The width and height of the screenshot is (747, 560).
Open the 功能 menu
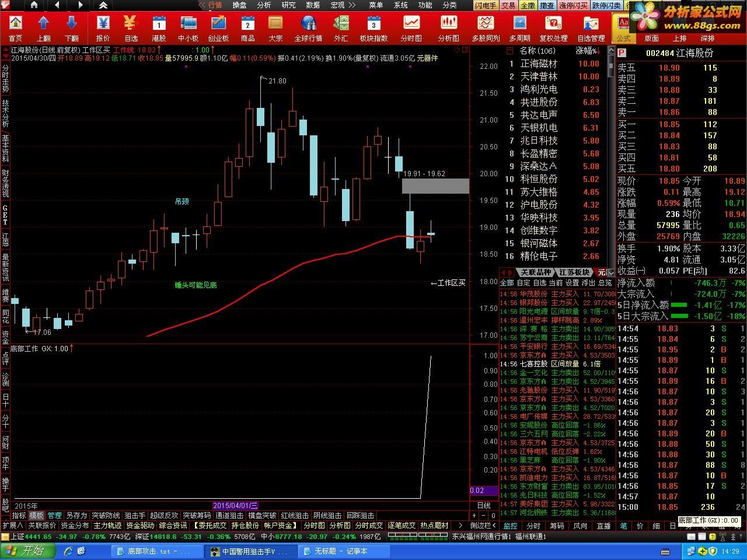click(425, 5)
